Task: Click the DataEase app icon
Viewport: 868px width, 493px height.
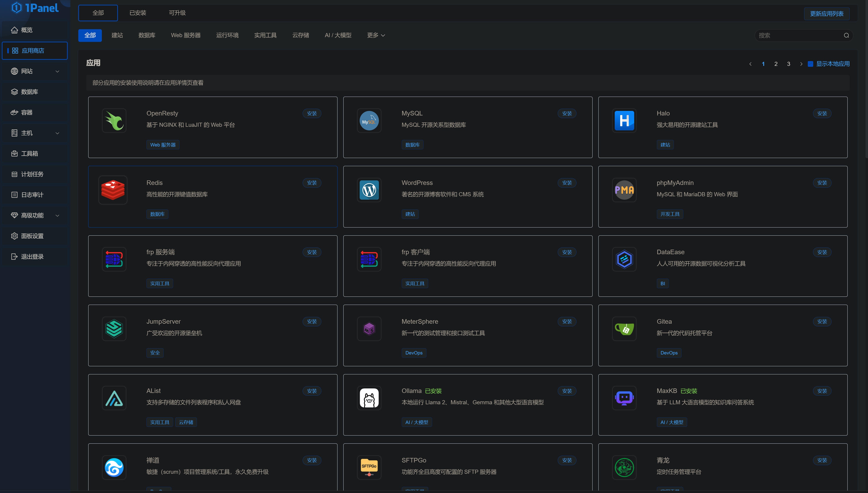Action: click(624, 259)
